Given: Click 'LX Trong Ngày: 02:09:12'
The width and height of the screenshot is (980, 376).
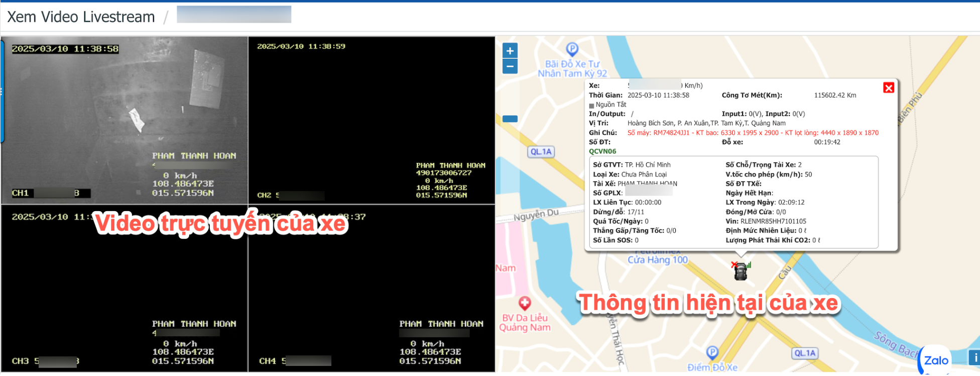Looking at the screenshot, I should [765, 203].
